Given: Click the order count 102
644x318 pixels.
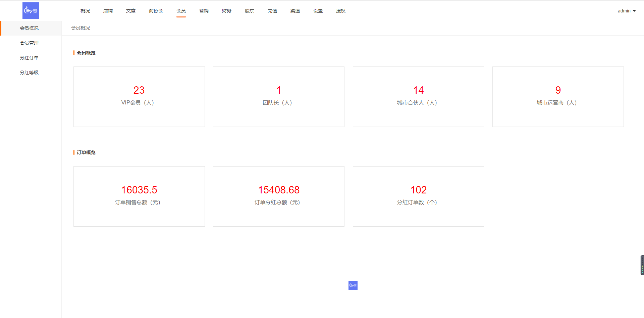Looking at the screenshot, I should (x=418, y=190).
